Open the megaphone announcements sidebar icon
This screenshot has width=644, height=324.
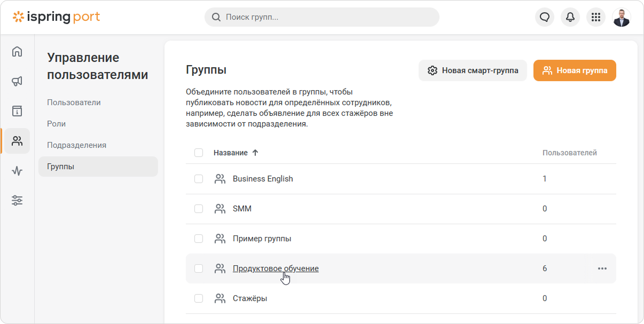[17, 81]
